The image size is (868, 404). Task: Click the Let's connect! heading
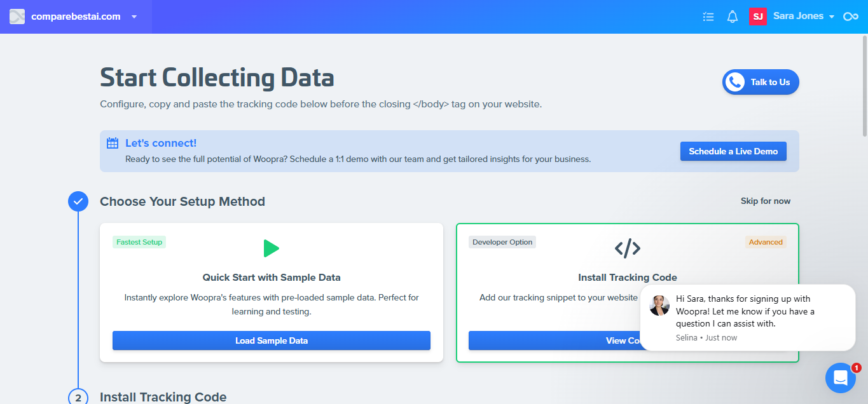[161, 143]
